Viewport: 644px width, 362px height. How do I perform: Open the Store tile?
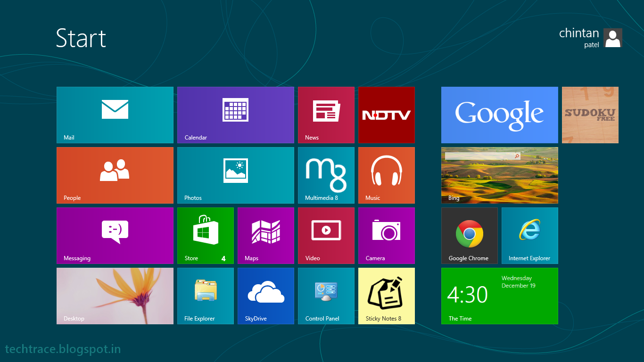pos(206,236)
